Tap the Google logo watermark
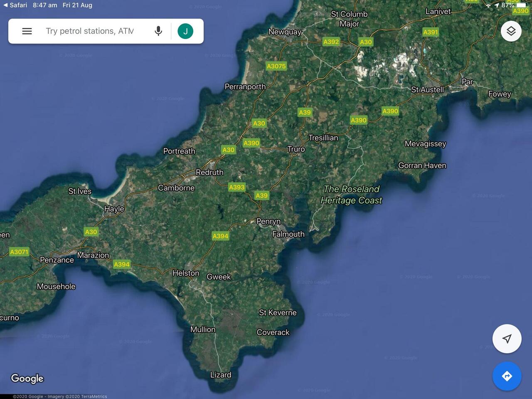 coord(27,378)
